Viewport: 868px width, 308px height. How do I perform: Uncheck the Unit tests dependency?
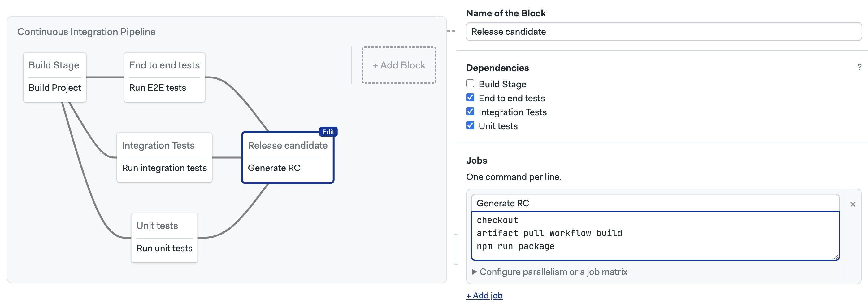pos(470,125)
